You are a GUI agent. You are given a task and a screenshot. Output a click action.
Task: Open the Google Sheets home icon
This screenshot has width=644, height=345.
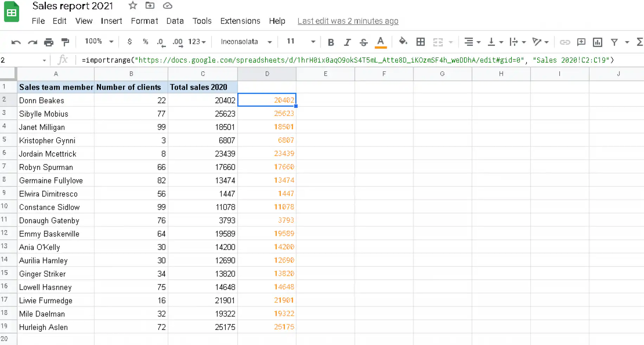(x=12, y=12)
